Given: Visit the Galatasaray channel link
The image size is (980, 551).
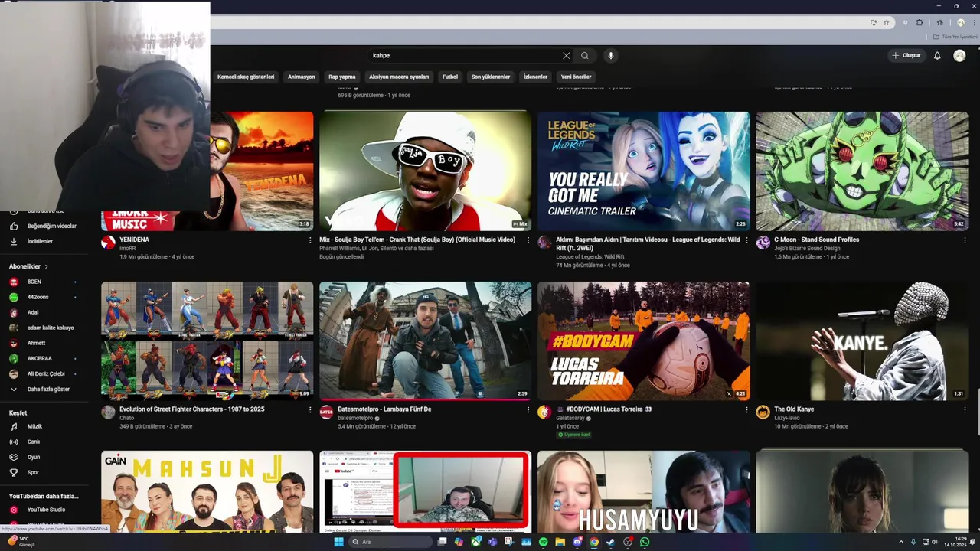Looking at the screenshot, I should click(x=572, y=418).
